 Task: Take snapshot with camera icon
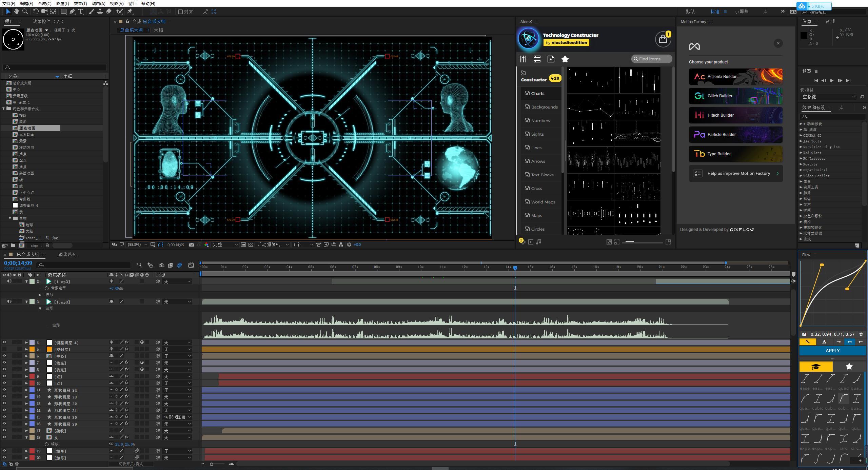pyautogui.click(x=192, y=244)
